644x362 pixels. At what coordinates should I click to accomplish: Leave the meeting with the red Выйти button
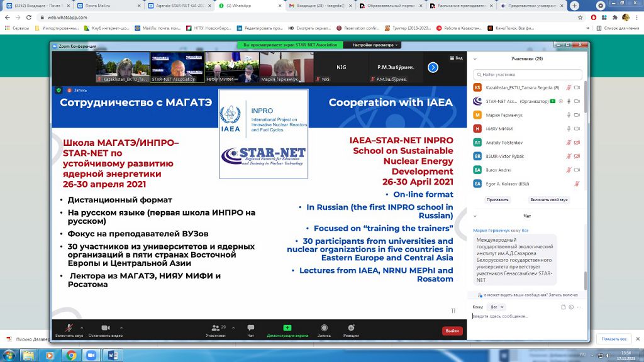(x=452, y=331)
